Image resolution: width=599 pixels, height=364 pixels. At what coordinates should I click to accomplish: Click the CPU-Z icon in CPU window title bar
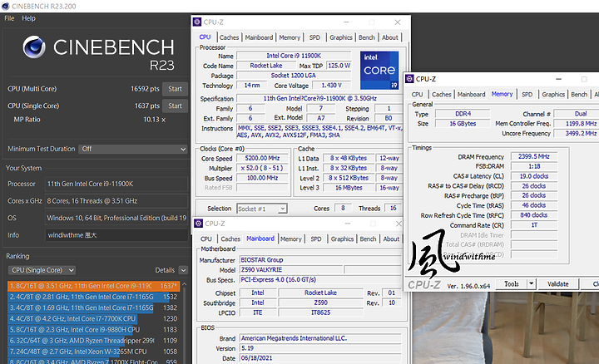click(x=197, y=22)
